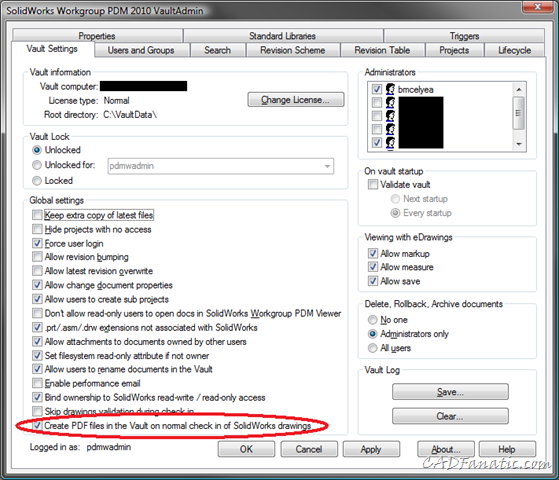Click the Change License button

(296, 99)
